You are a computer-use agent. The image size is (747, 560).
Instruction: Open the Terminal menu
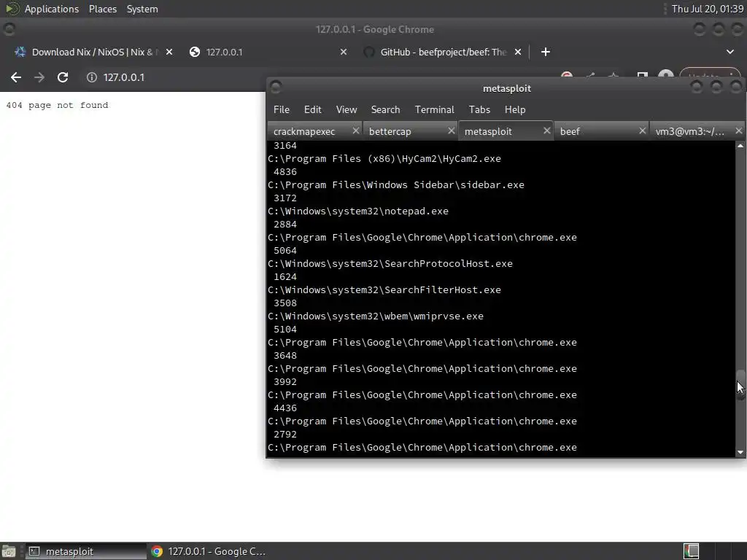coord(435,109)
